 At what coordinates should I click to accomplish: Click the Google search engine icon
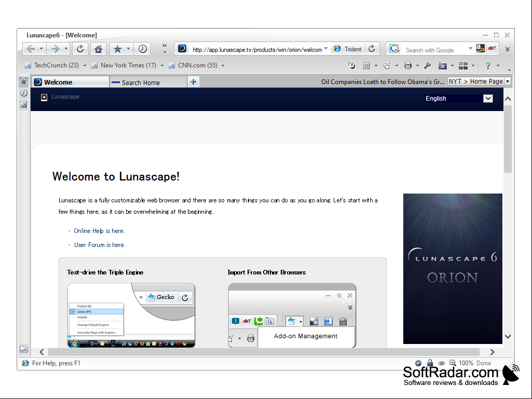[x=394, y=49]
